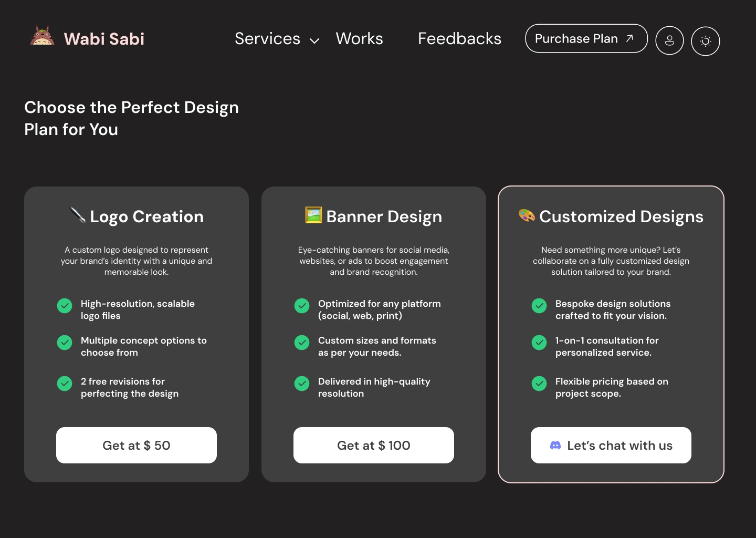Screen dimensions: 756x538
Task: Click the checkmark beside High-resolution, scalable logo files
Action: (x=65, y=306)
